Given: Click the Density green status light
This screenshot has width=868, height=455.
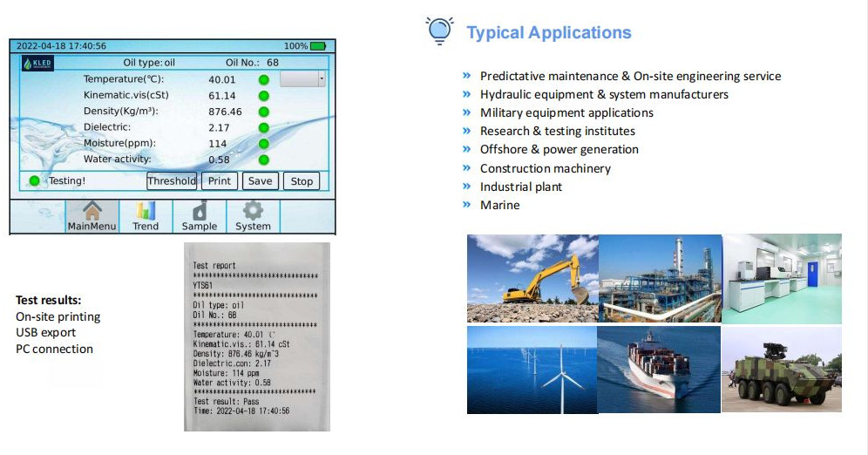Looking at the screenshot, I should 263,112.
